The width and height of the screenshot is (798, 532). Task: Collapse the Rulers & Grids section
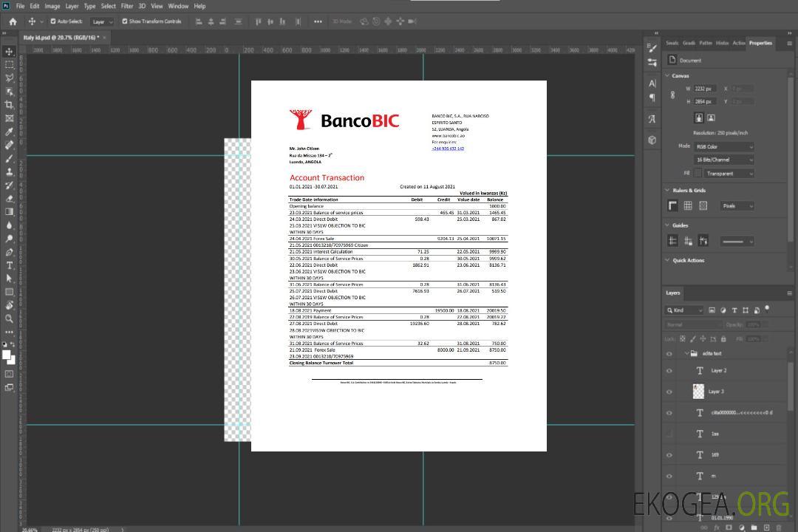point(668,190)
